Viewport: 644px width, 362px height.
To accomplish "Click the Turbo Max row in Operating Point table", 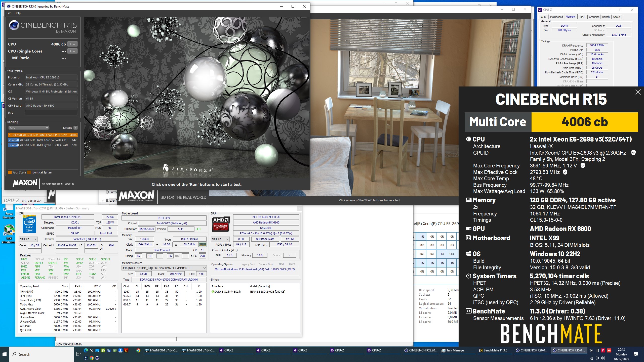I will point(68,304).
